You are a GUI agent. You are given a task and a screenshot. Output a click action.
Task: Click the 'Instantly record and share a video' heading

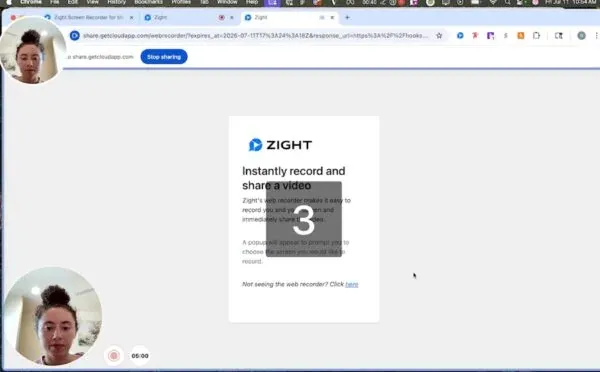click(293, 178)
